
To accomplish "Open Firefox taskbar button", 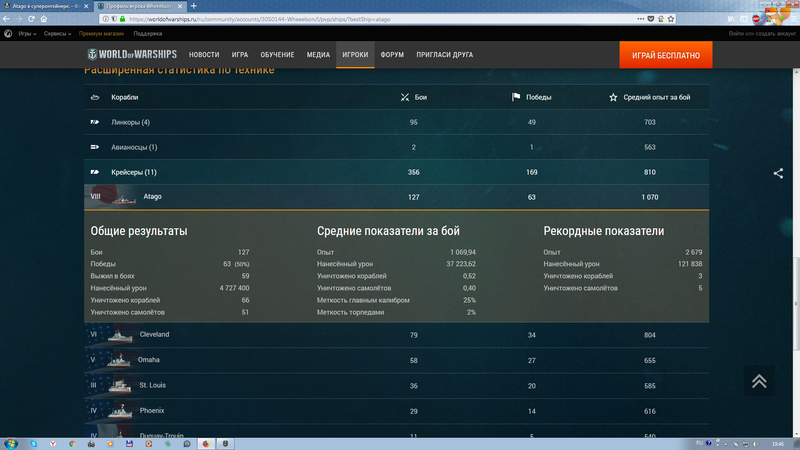I will coord(206,444).
